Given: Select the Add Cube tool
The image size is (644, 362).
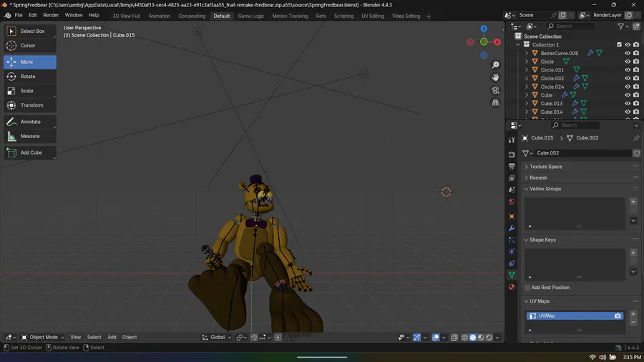Looking at the screenshot, I should click(x=30, y=152).
